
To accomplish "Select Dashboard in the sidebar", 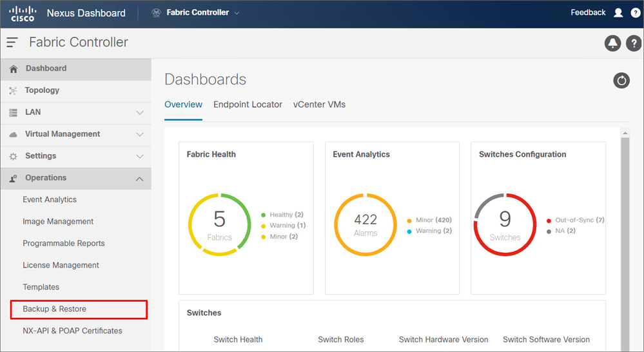I will click(76, 69).
